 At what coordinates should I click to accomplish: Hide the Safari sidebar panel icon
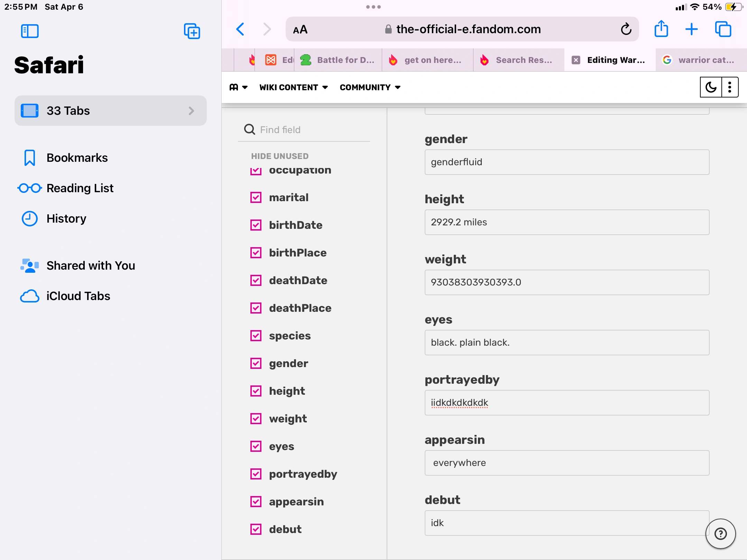click(x=30, y=31)
